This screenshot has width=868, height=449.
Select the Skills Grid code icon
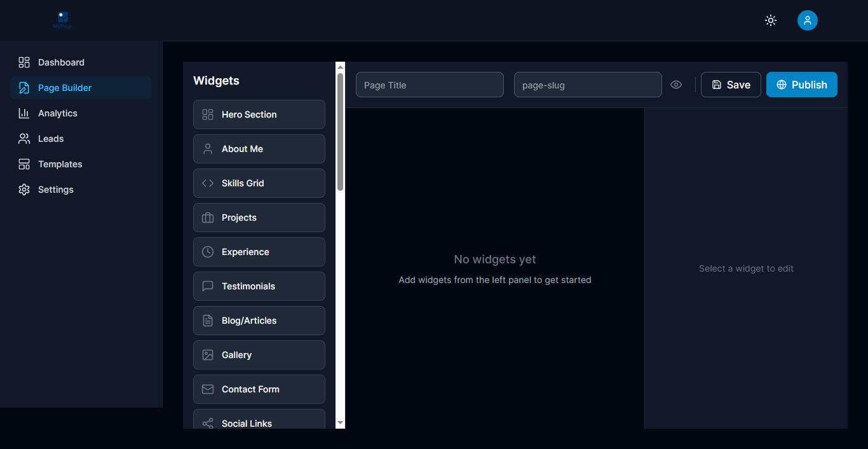point(207,183)
